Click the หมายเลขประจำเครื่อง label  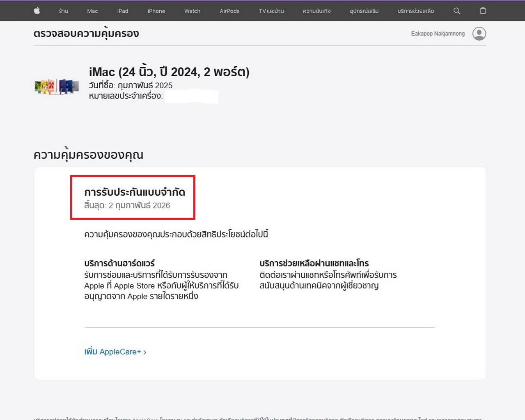(126, 96)
